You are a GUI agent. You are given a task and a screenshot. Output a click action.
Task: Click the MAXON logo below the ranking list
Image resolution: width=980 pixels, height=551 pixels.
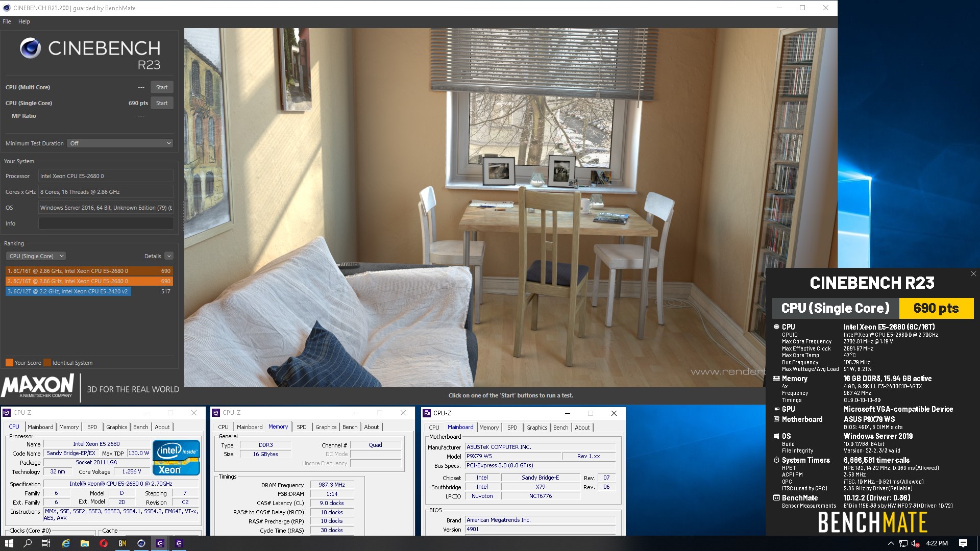pos(38,386)
